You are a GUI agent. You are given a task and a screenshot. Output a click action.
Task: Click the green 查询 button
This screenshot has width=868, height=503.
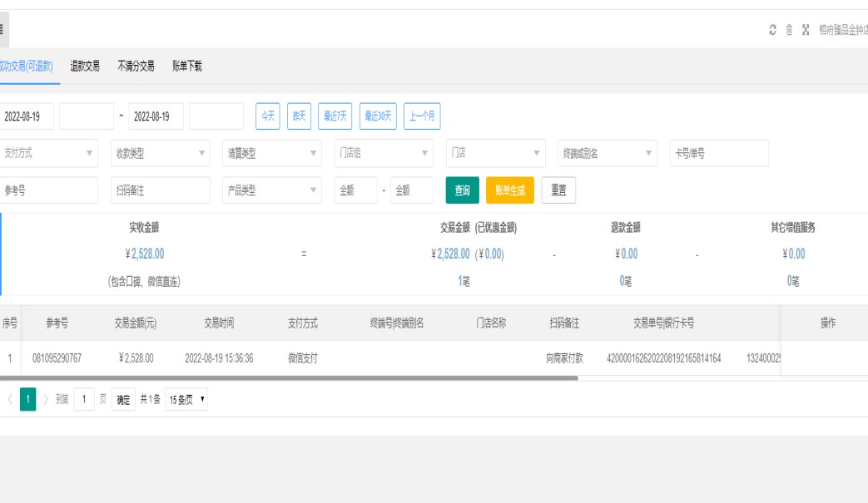click(462, 190)
